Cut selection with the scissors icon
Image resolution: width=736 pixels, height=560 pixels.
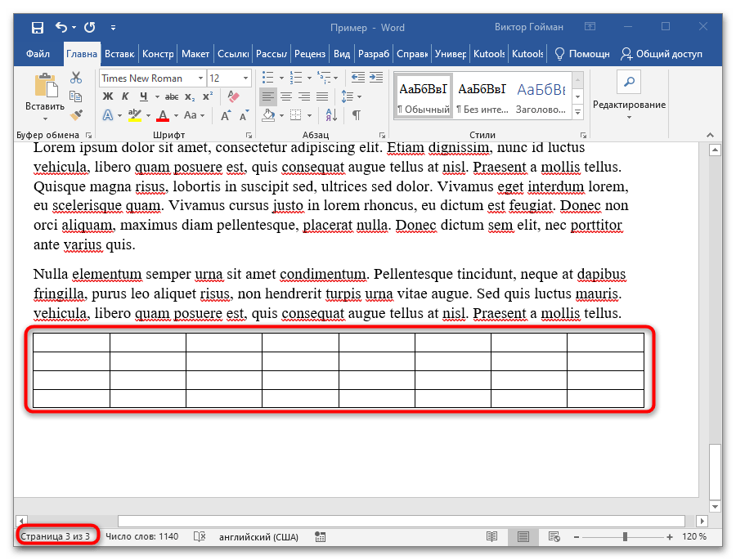click(75, 78)
